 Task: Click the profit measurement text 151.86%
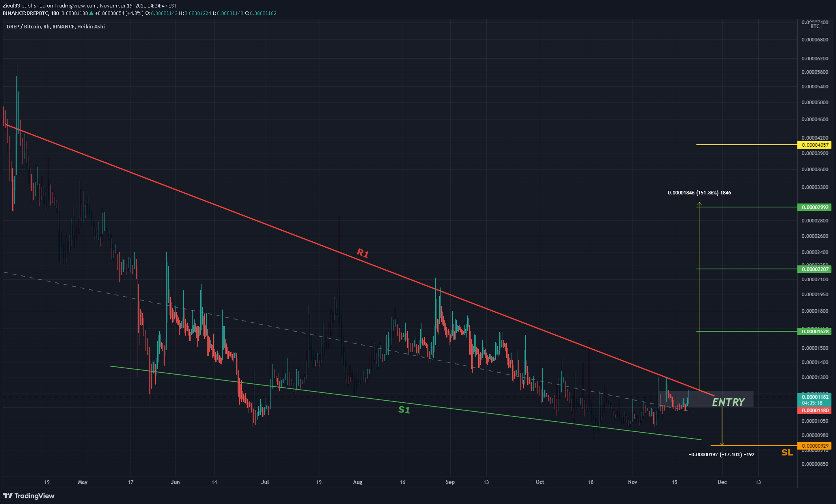pos(699,193)
